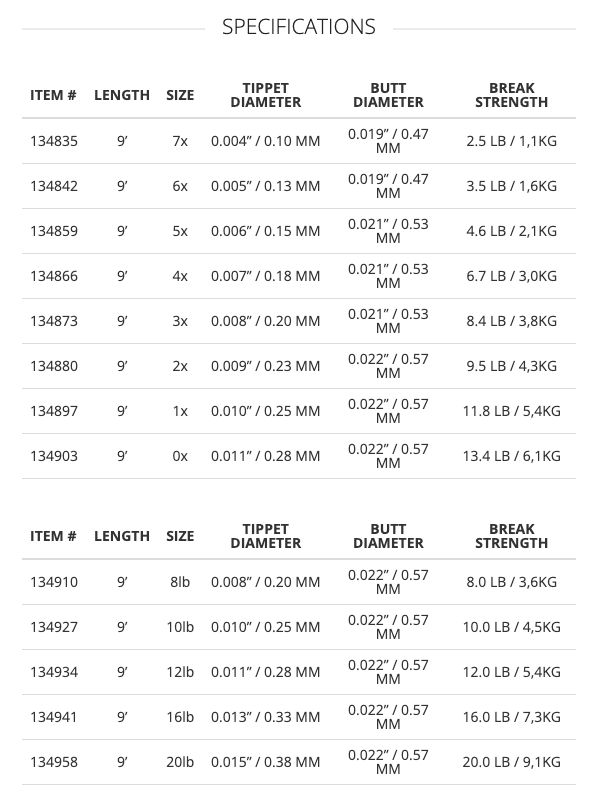The width and height of the screenshot is (603, 807).
Task: Select the 8.4 LB / 3,8KG break strength
Action: 511,321
